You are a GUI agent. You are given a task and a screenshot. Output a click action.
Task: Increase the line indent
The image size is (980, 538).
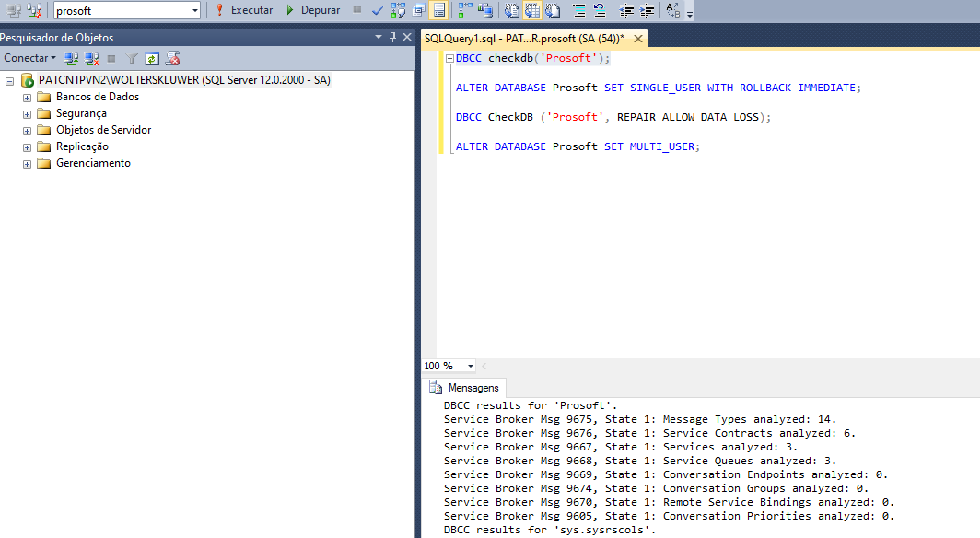[648, 10]
